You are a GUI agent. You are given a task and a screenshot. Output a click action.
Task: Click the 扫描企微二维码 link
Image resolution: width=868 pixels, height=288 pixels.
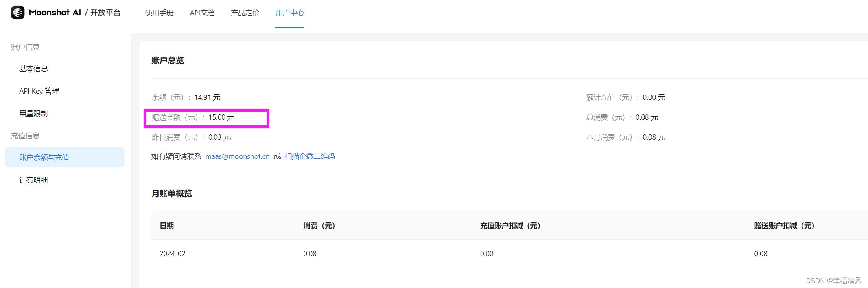point(310,156)
